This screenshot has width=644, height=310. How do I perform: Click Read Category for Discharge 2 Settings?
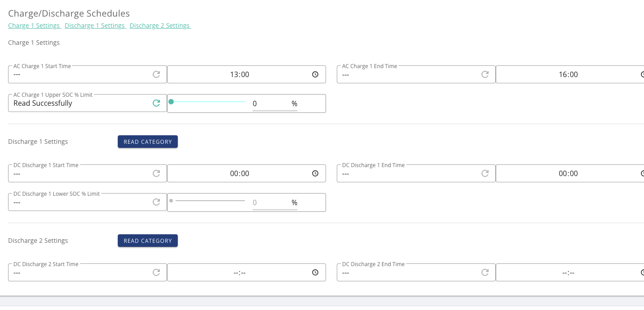[x=148, y=241]
